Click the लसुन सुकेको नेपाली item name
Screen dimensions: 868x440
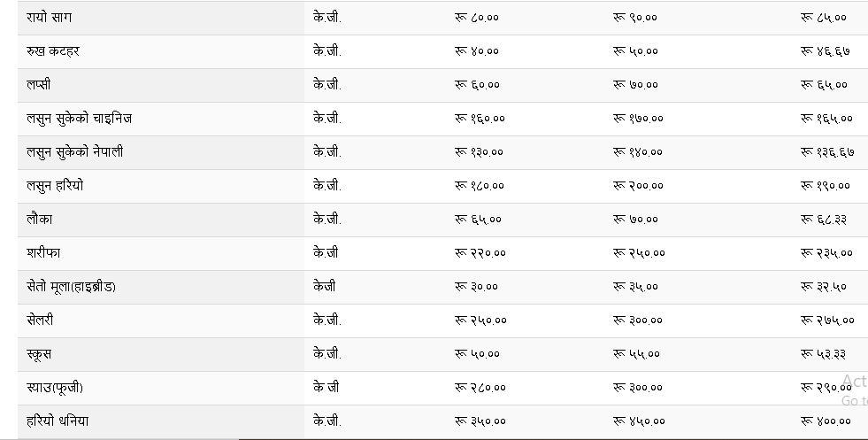75,152
